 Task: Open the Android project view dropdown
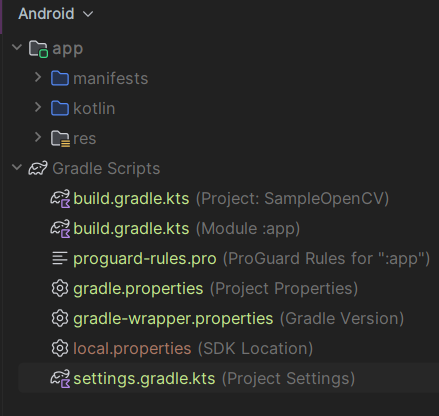(55, 14)
